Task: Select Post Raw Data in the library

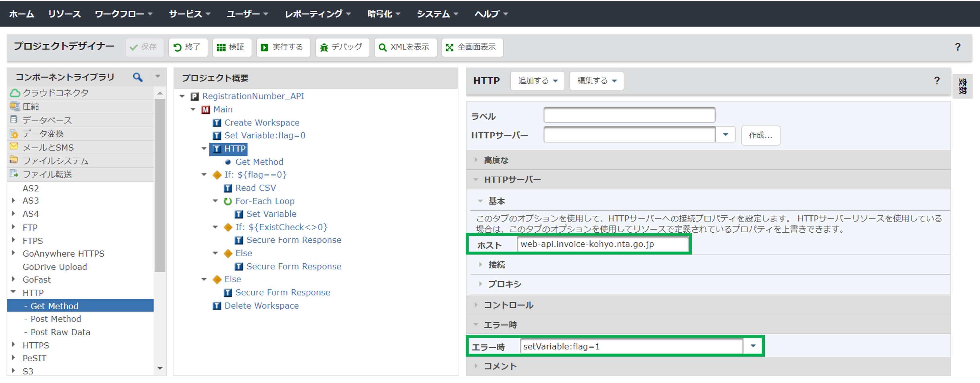Action: pyautogui.click(x=61, y=333)
